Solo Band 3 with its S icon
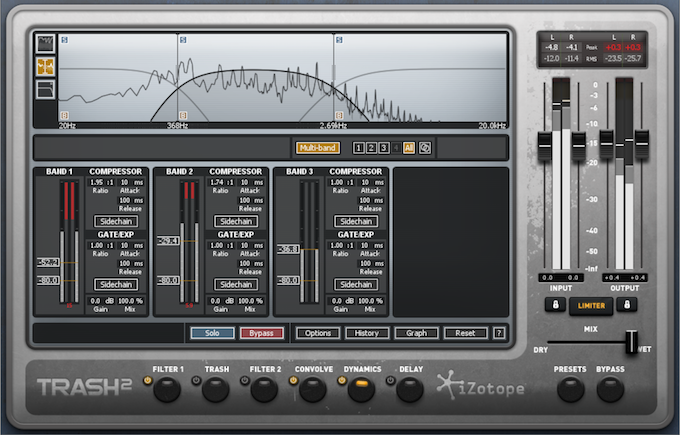This screenshot has height=435, width=680. (339, 40)
